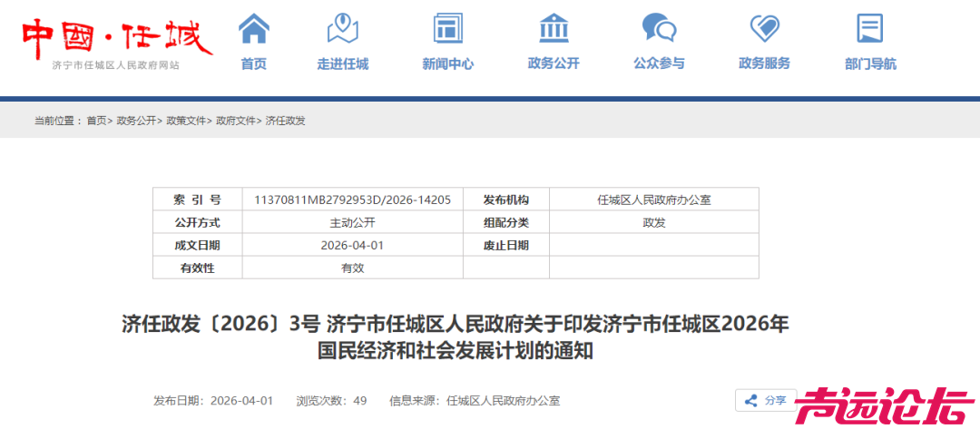Go to 首页 in the breadcrumb
This screenshot has width=980, height=429.
point(96,122)
